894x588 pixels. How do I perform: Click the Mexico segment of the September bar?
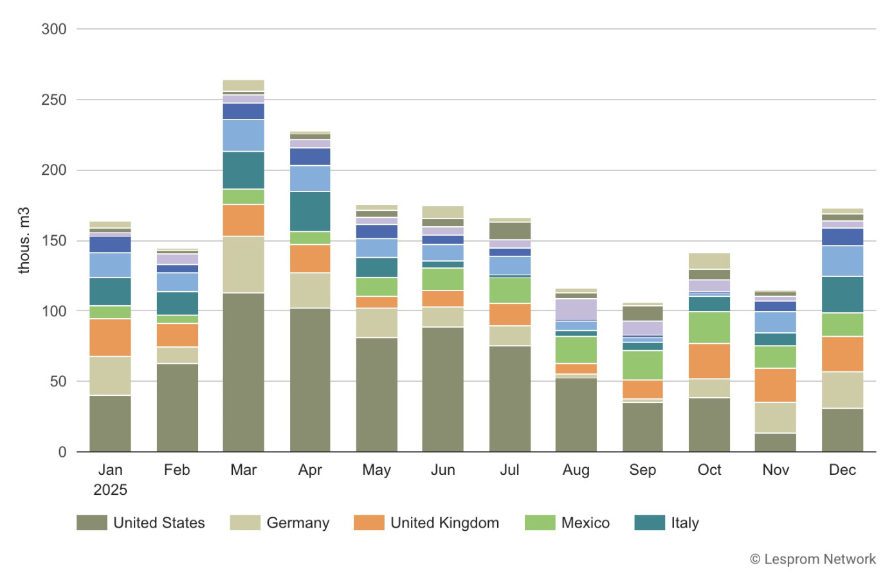pos(643,364)
